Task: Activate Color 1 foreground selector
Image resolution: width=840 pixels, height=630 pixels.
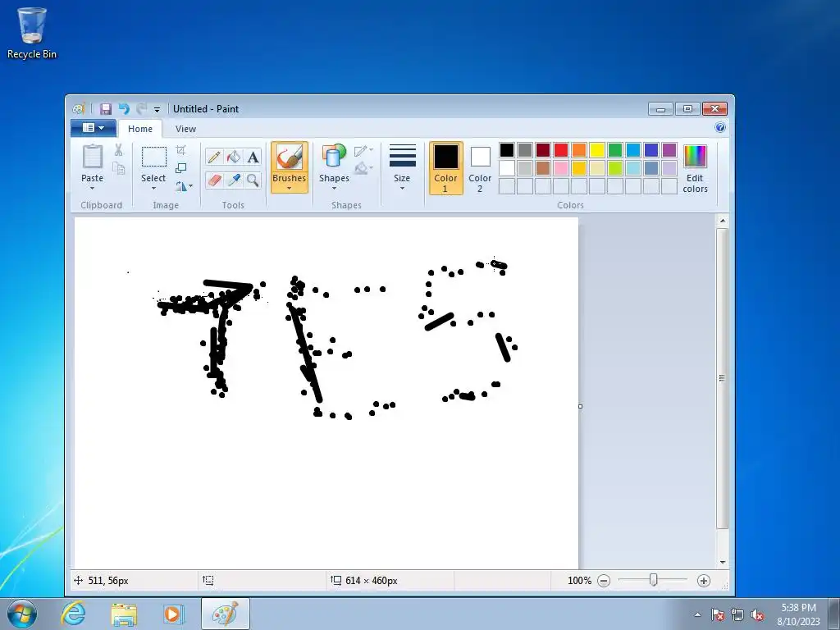Action: point(445,168)
